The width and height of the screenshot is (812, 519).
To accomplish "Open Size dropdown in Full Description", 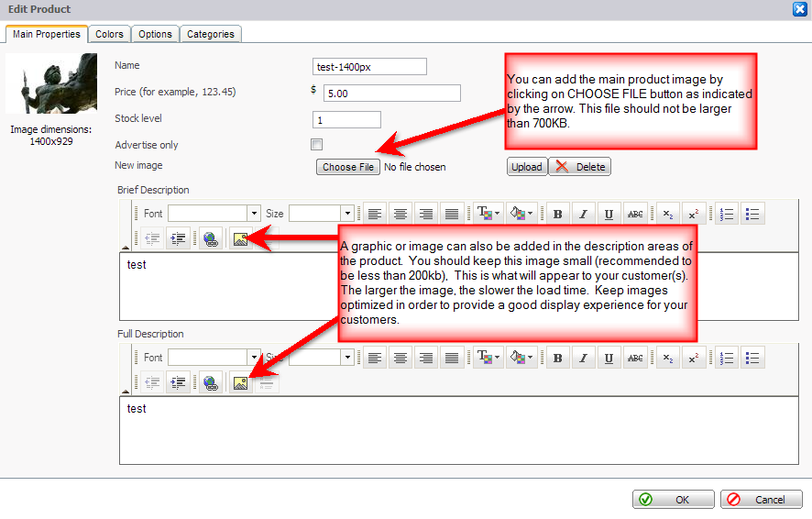I will coord(347,358).
